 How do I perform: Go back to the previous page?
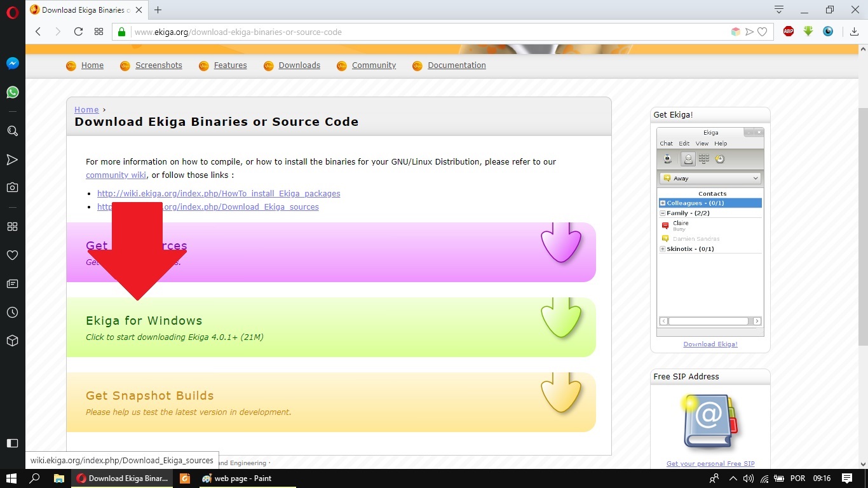click(38, 32)
